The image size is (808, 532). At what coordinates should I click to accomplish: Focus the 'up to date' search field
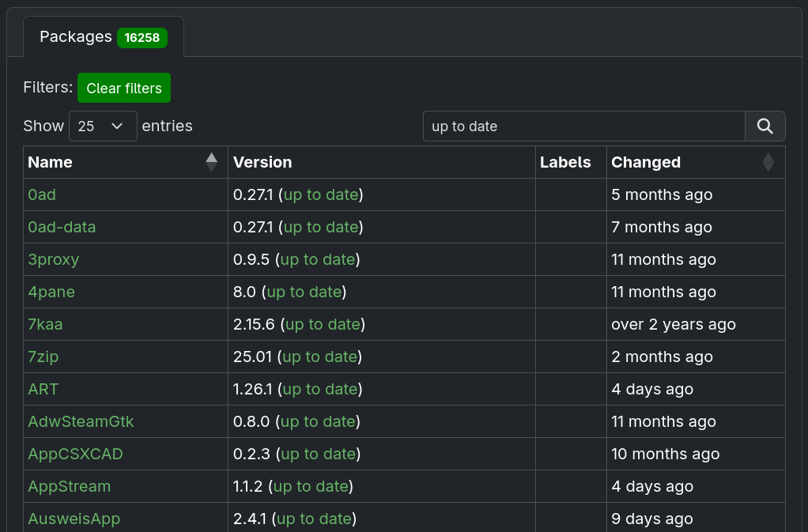tap(583, 126)
